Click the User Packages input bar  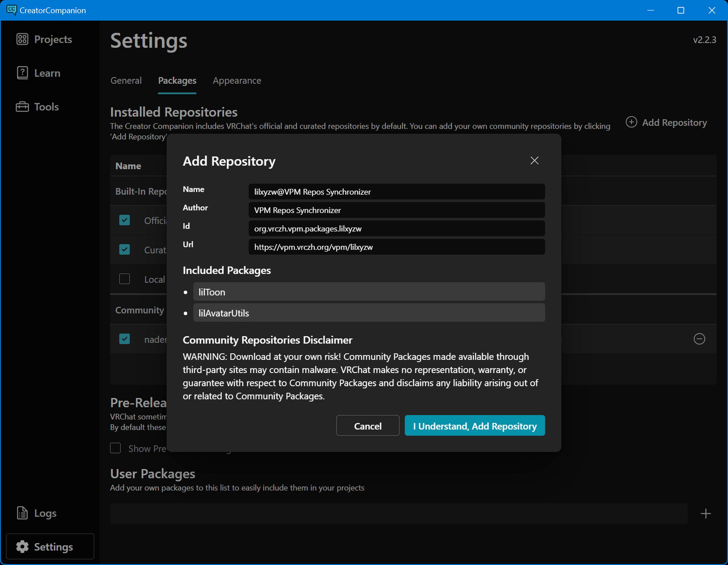[x=399, y=514]
